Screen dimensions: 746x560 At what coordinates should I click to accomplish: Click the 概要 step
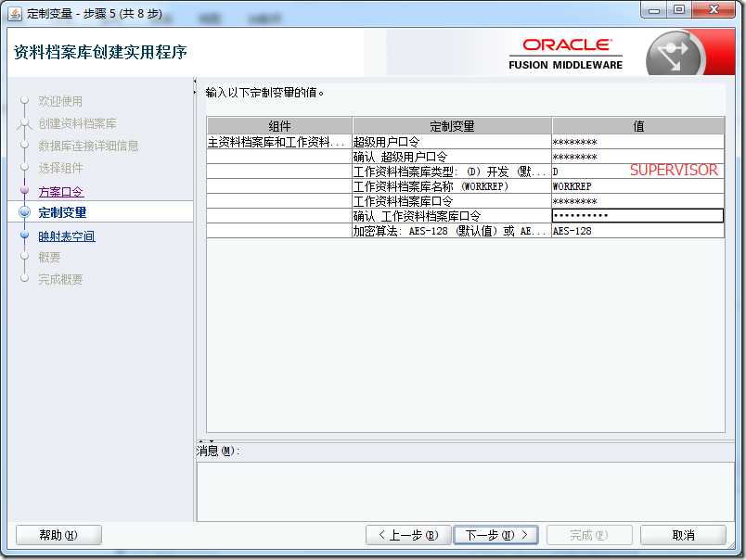49,257
